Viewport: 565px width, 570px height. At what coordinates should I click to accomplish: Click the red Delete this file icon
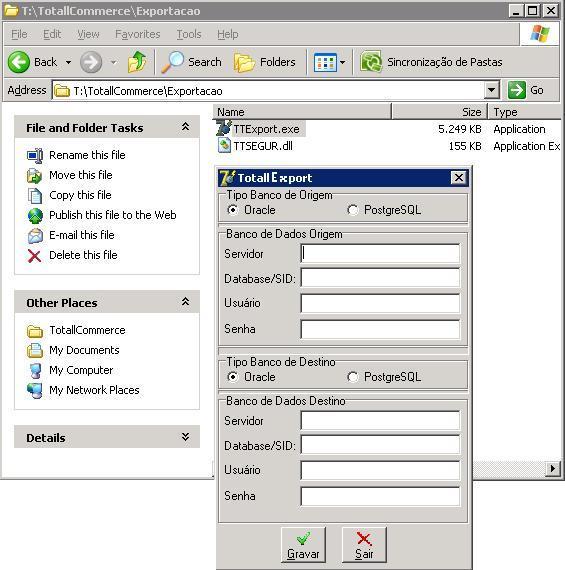pos(35,256)
